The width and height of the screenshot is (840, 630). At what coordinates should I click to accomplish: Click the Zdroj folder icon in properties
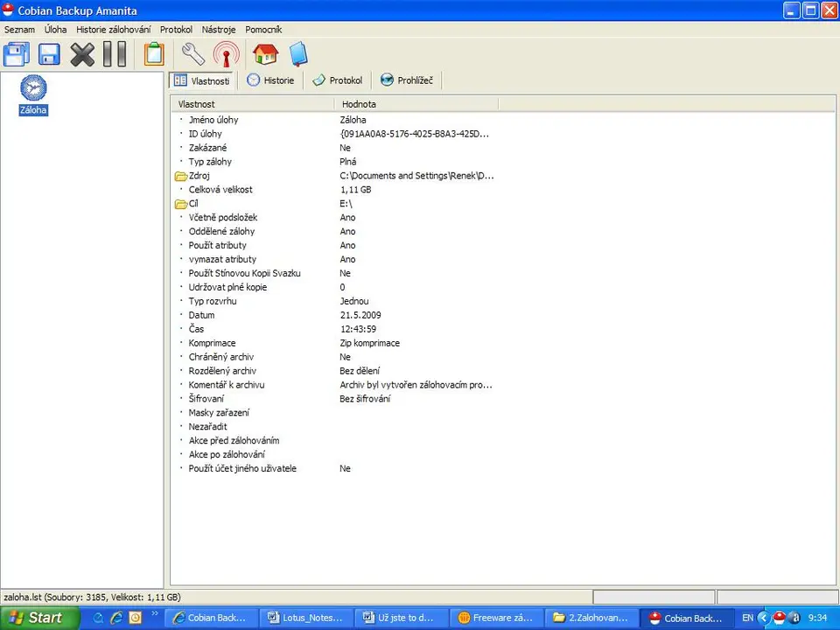(x=181, y=176)
